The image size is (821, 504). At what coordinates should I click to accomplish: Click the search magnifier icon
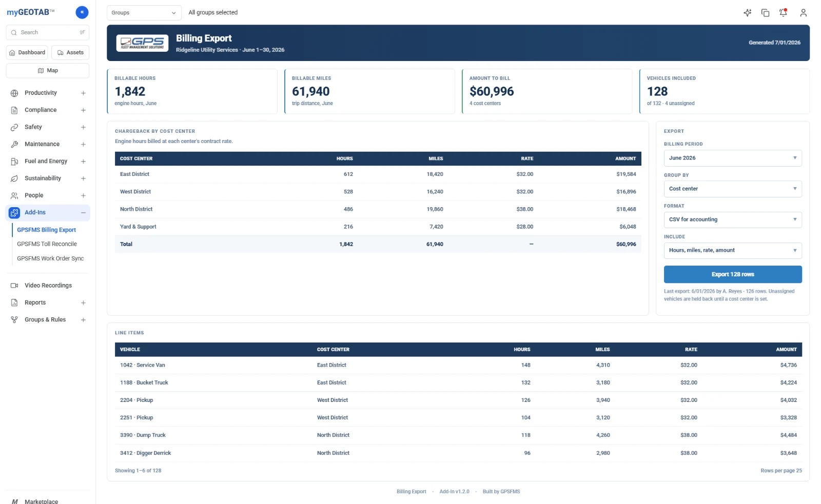click(x=14, y=32)
